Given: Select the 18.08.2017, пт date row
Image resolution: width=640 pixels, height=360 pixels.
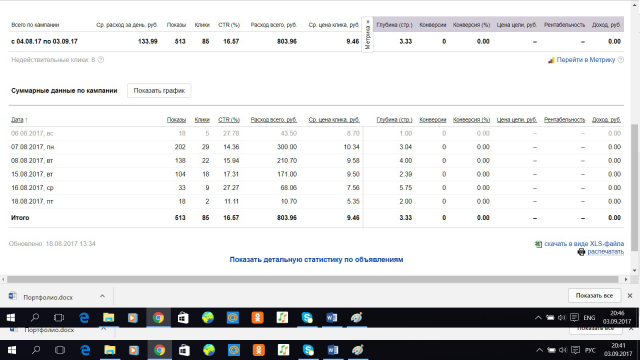Looking at the screenshot, I should pyautogui.click(x=316, y=201).
